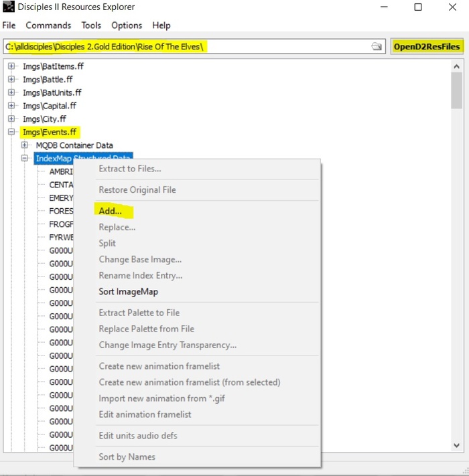Viewport: 469px width, 476px height.
Task: Choose Add... from the context menu
Action: tap(111, 211)
